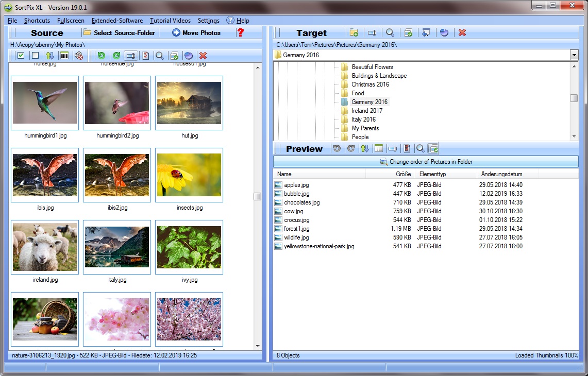Image resolution: width=588 pixels, height=376 pixels.
Task: Select the Italy 2016 folder in tree
Action: pyautogui.click(x=363, y=119)
